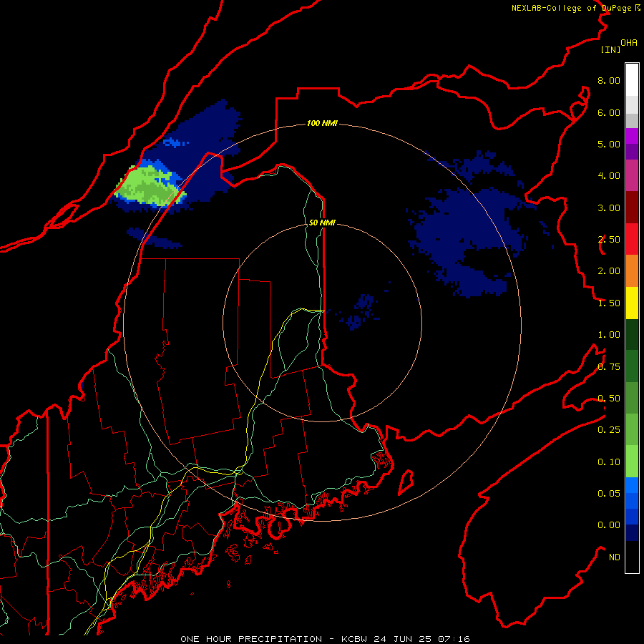Select the black ND legend swatch
The height and width of the screenshot is (644, 644).
(632, 557)
